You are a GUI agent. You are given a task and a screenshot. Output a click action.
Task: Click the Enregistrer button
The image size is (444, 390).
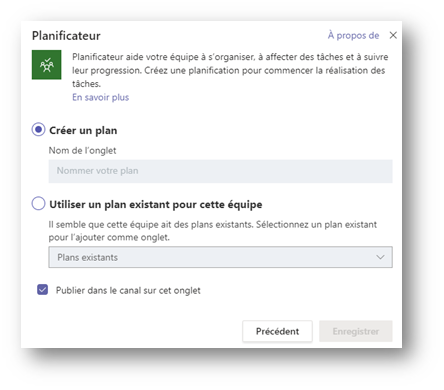point(356,331)
